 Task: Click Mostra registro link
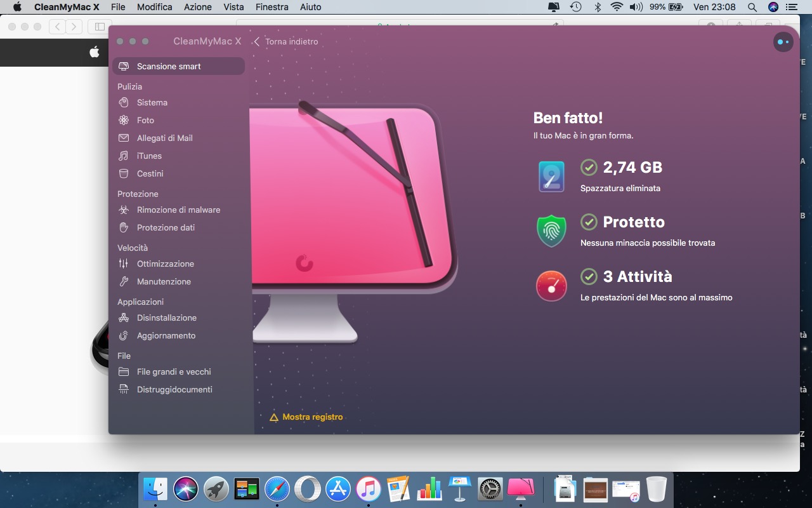pyautogui.click(x=306, y=417)
